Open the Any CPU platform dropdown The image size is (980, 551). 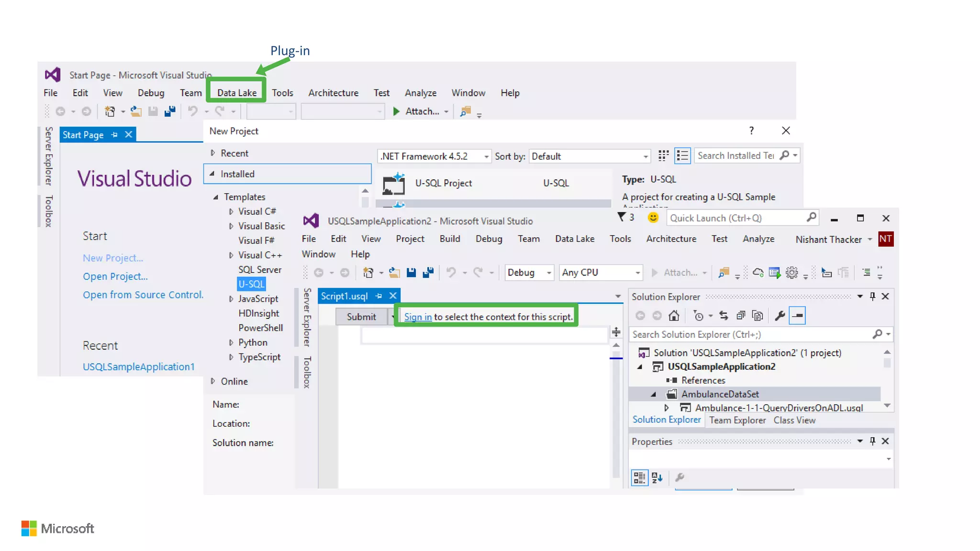(637, 273)
